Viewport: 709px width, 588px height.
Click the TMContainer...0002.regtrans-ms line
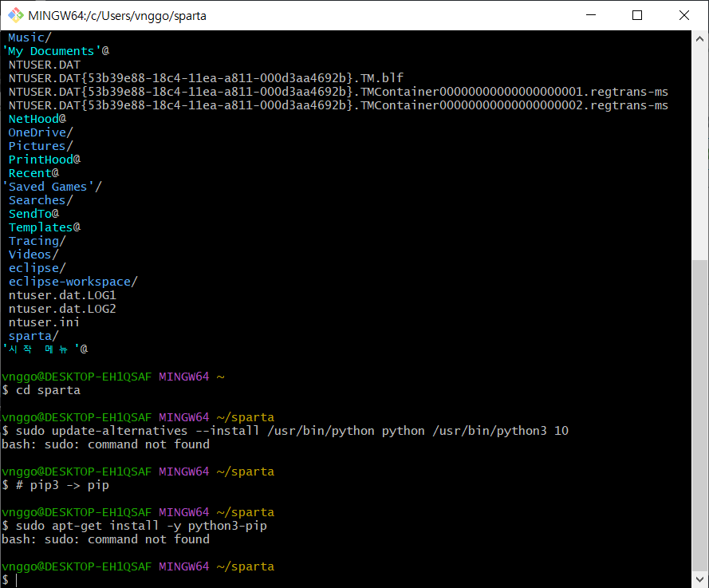[x=338, y=105]
